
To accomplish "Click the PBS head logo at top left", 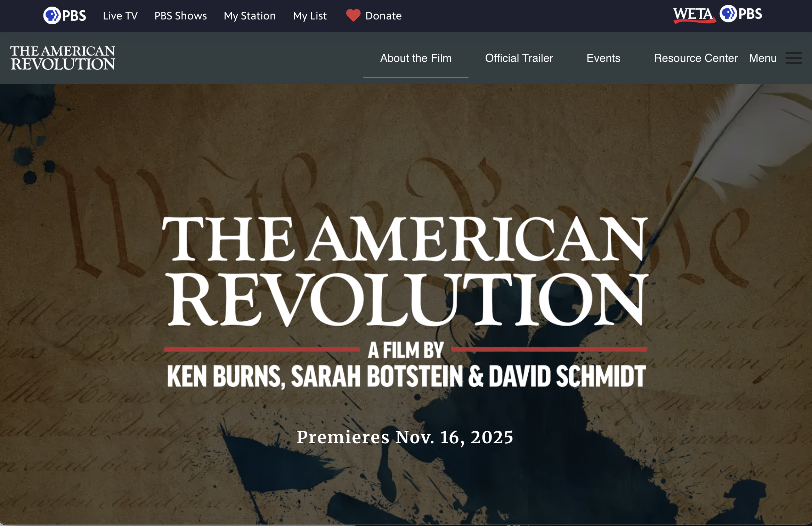I will 52,16.
